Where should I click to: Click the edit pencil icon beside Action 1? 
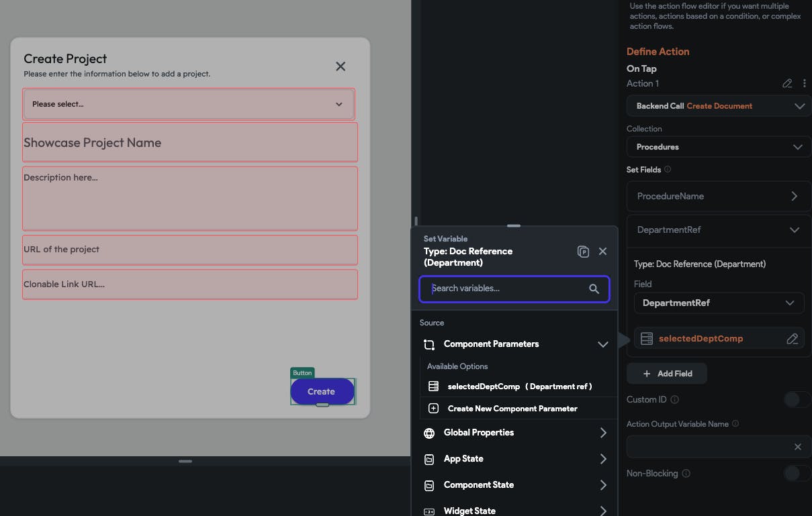pyautogui.click(x=787, y=84)
